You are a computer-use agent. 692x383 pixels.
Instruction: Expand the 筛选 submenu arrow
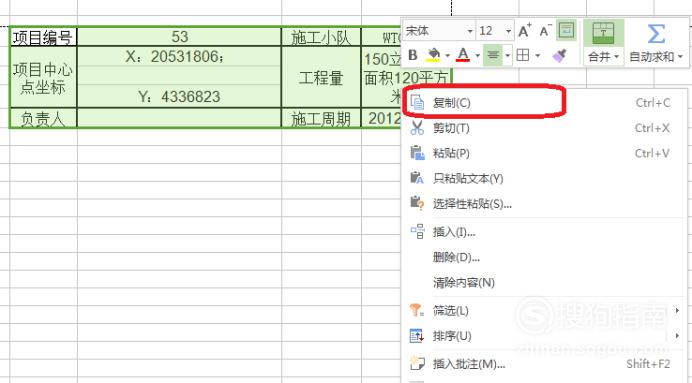click(677, 310)
